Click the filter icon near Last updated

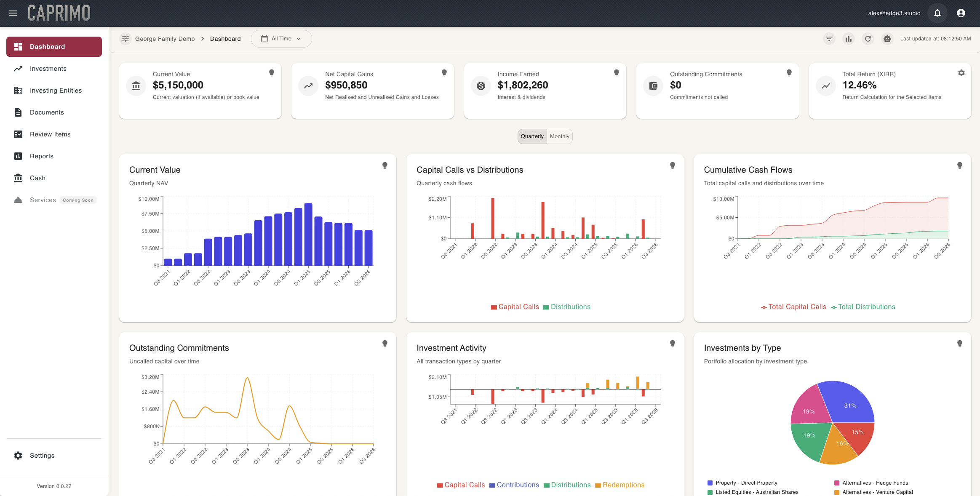click(829, 38)
